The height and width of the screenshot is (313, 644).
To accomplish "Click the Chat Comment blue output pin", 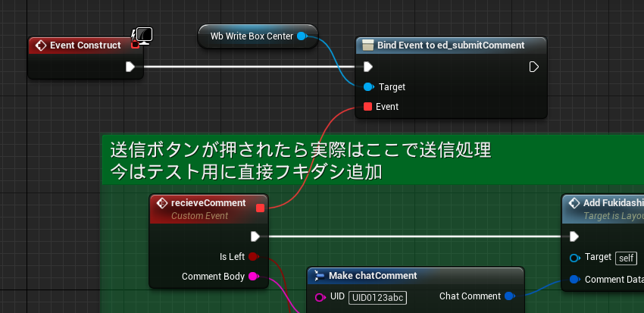I will (509, 296).
